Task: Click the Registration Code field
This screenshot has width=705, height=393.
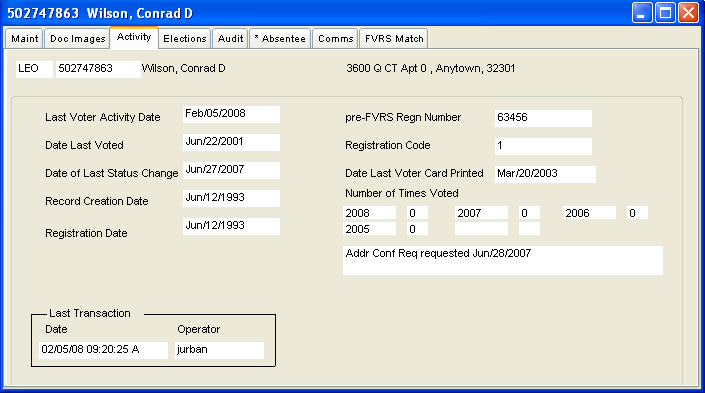Action: pos(543,146)
